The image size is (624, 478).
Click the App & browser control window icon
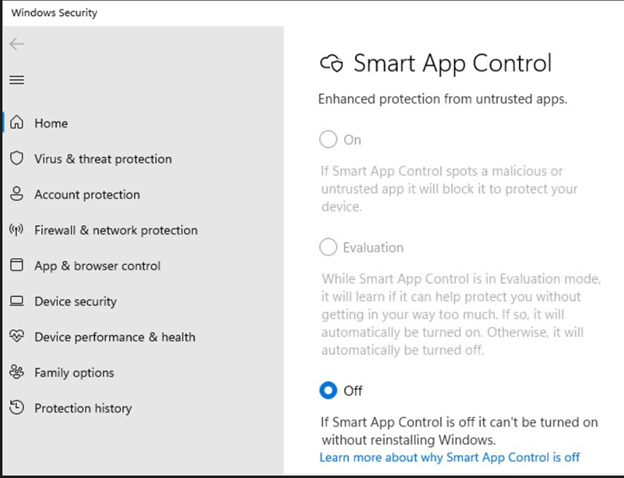tap(16, 266)
